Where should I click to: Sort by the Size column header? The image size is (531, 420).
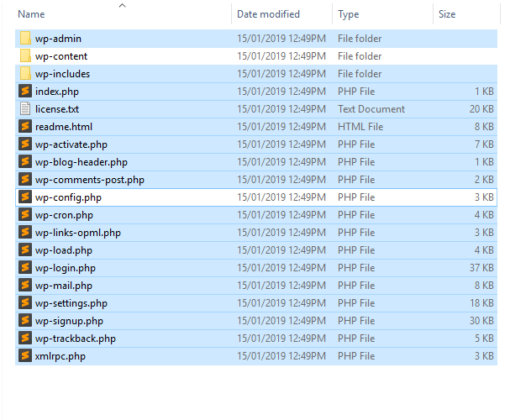point(447,14)
